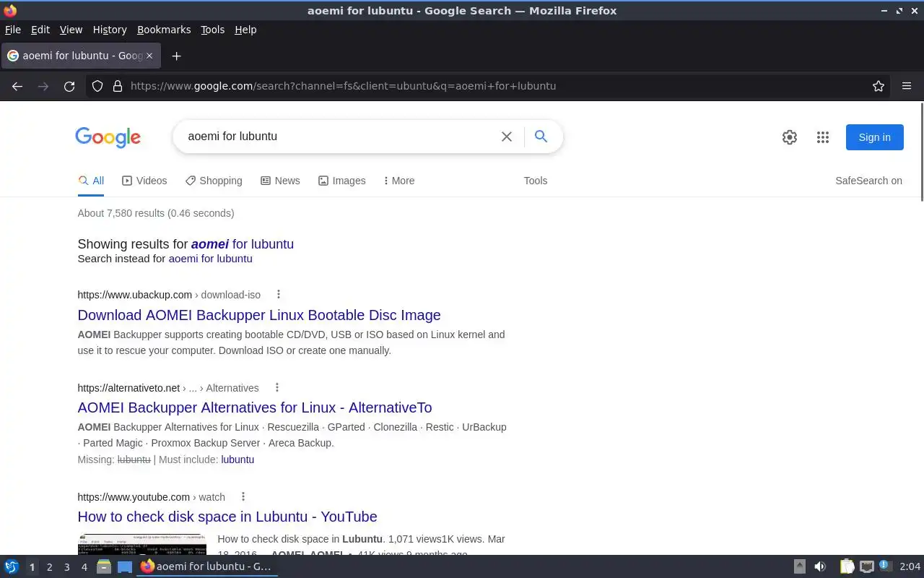The image size is (924, 578).
Task: Bookmark this page with the star
Action: click(x=879, y=86)
